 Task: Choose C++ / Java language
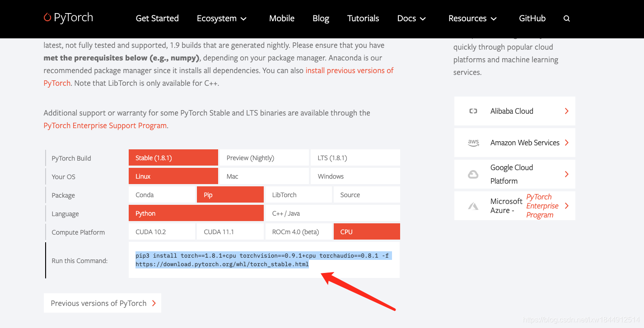(333, 213)
